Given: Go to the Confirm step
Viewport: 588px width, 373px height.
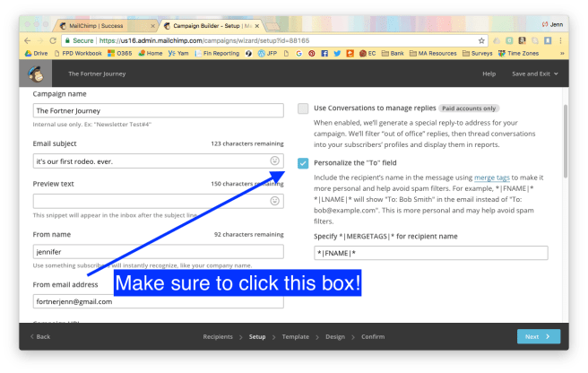Looking at the screenshot, I should coord(373,336).
